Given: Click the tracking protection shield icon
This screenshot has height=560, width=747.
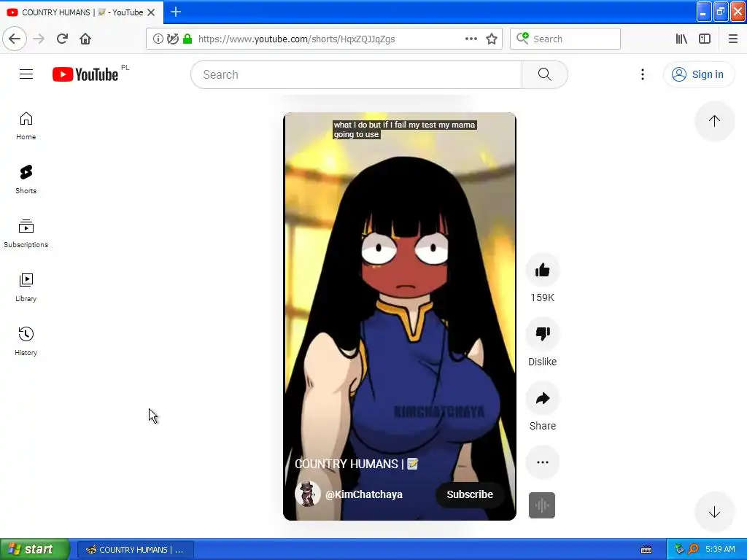Looking at the screenshot, I should (x=172, y=39).
